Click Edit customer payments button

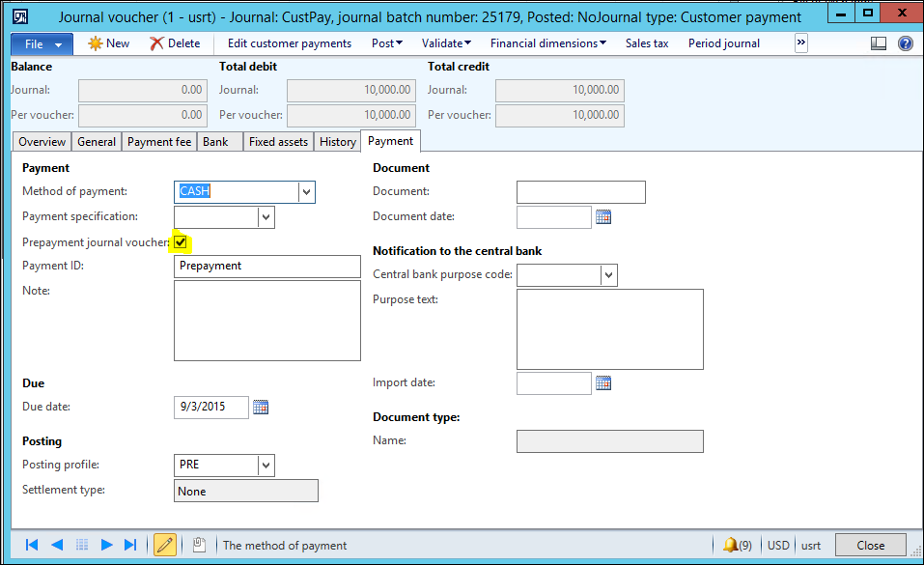coord(289,43)
